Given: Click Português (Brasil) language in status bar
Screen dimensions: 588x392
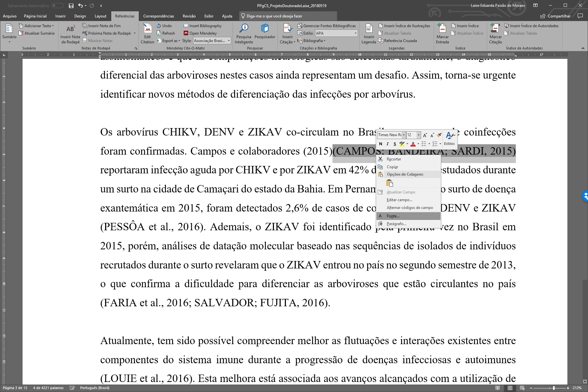Looking at the screenshot, I should tap(95, 388).
